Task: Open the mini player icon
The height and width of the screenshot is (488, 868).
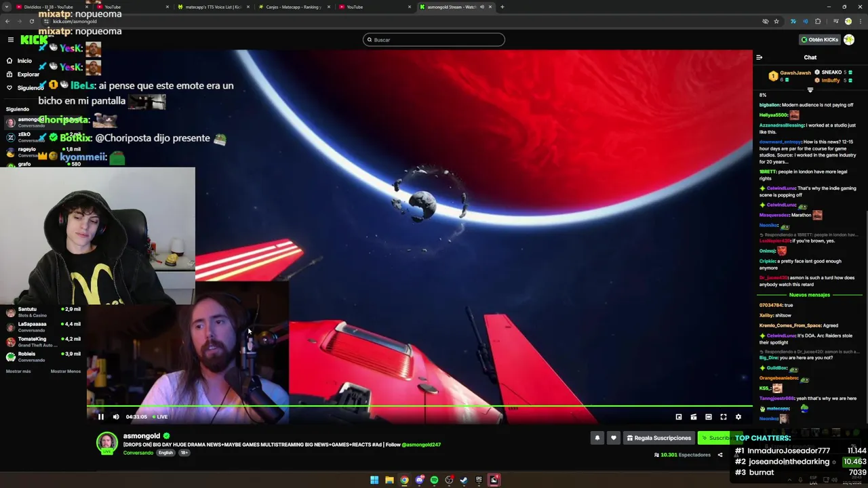Action: (679, 417)
